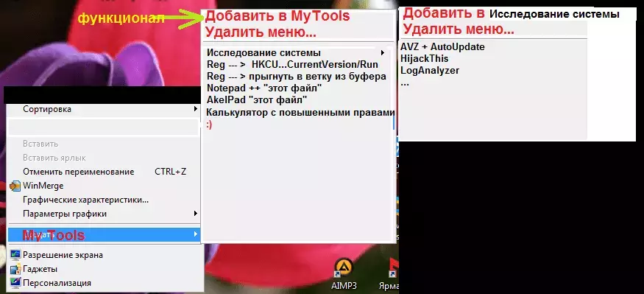Launch LogAnalyzer
Image resolution: width=644 pixels, height=294 pixels.
430,70
